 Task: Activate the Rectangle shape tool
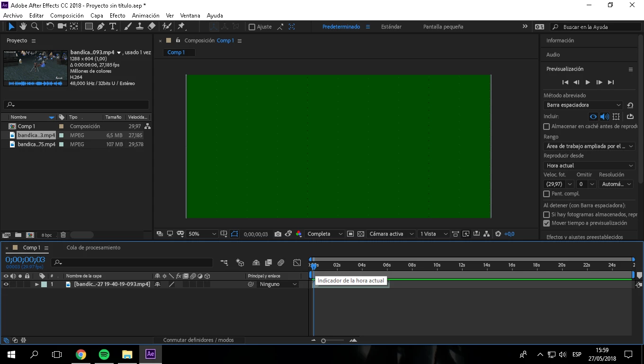coord(89,27)
